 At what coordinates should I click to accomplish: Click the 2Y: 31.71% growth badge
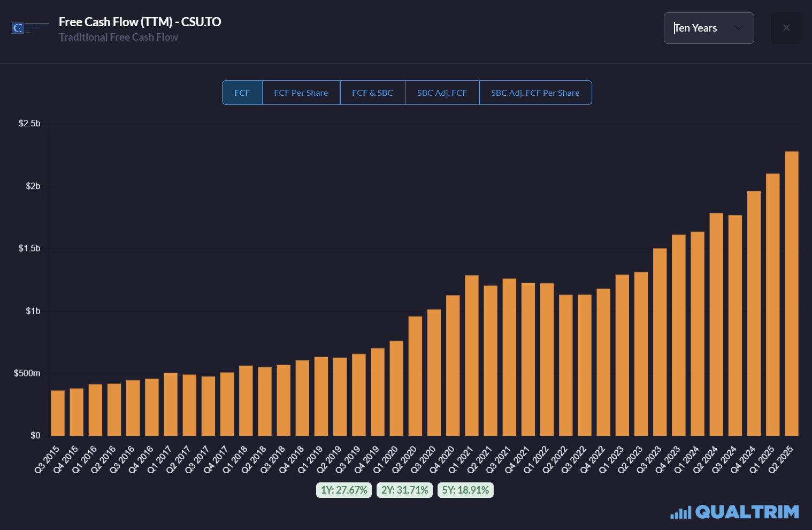[405, 490]
